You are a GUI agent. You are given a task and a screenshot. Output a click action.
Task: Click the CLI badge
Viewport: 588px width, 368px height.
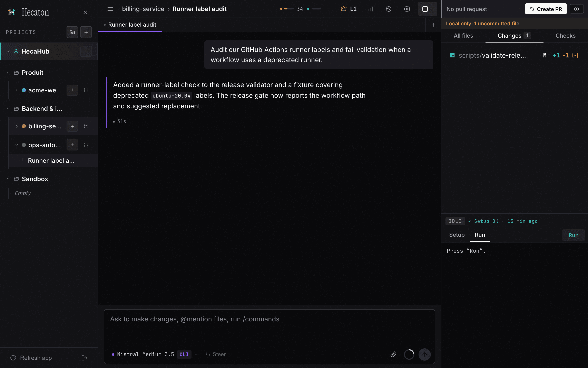tap(184, 354)
